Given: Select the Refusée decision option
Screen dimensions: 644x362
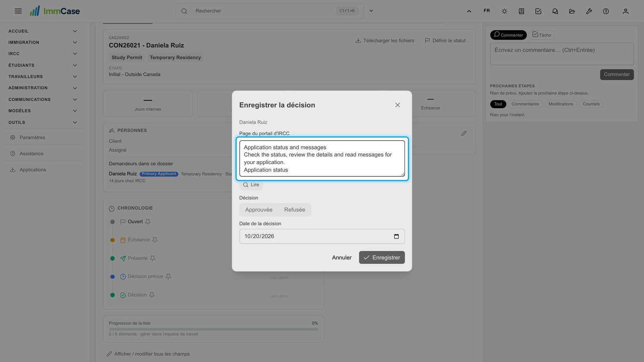Looking at the screenshot, I should [x=295, y=210].
